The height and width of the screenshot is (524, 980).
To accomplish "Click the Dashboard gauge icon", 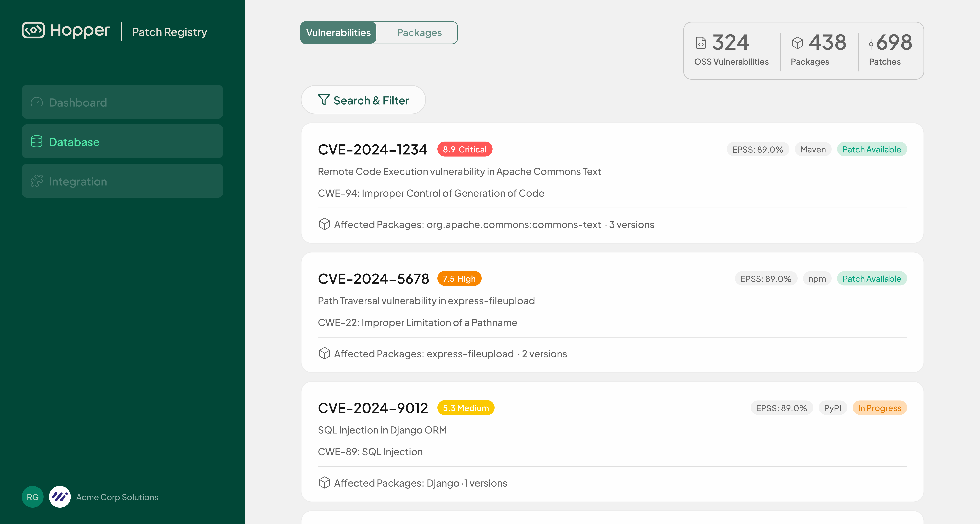I will [37, 102].
